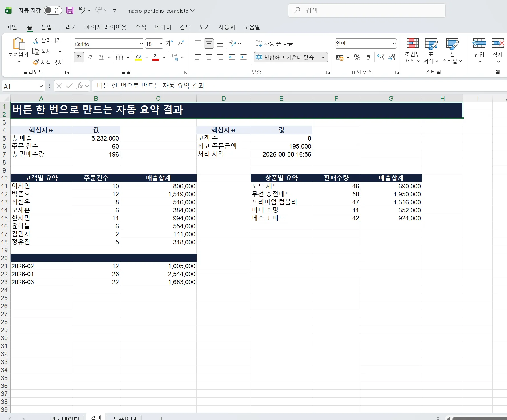Decrease the indent
This screenshot has width=507, height=420.
click(232, 57)
